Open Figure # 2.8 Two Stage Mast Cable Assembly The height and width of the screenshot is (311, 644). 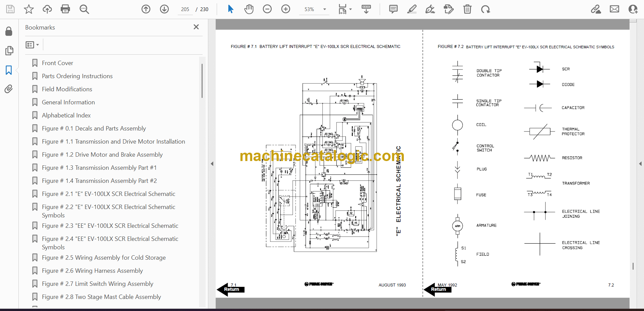(x=101, y=297)
